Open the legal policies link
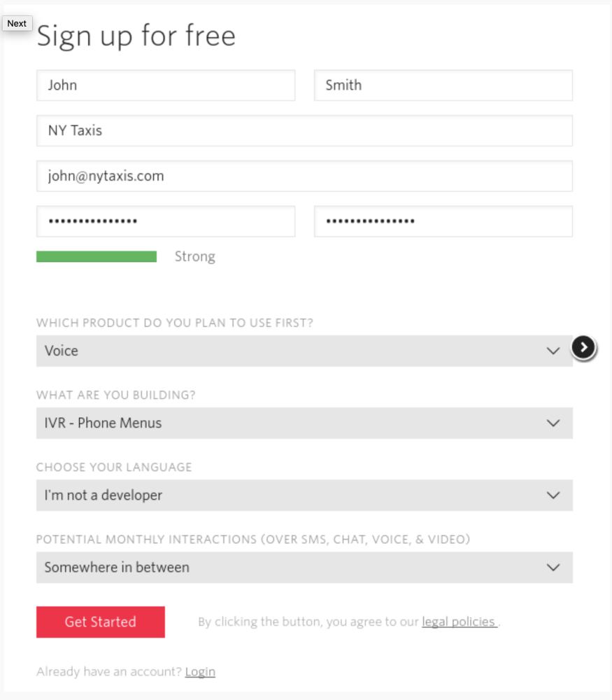 coord(459,622)
